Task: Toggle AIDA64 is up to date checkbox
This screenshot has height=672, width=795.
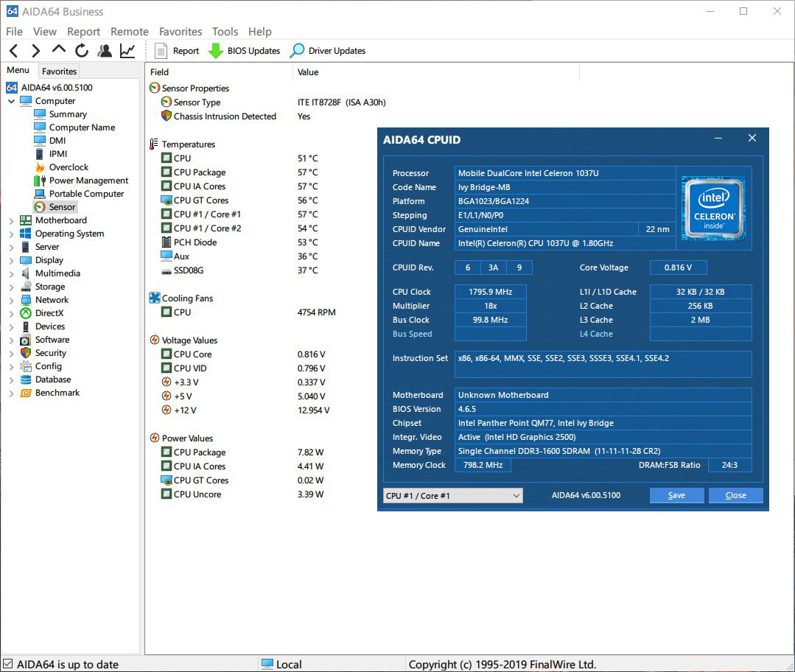Action: [7, 663]
